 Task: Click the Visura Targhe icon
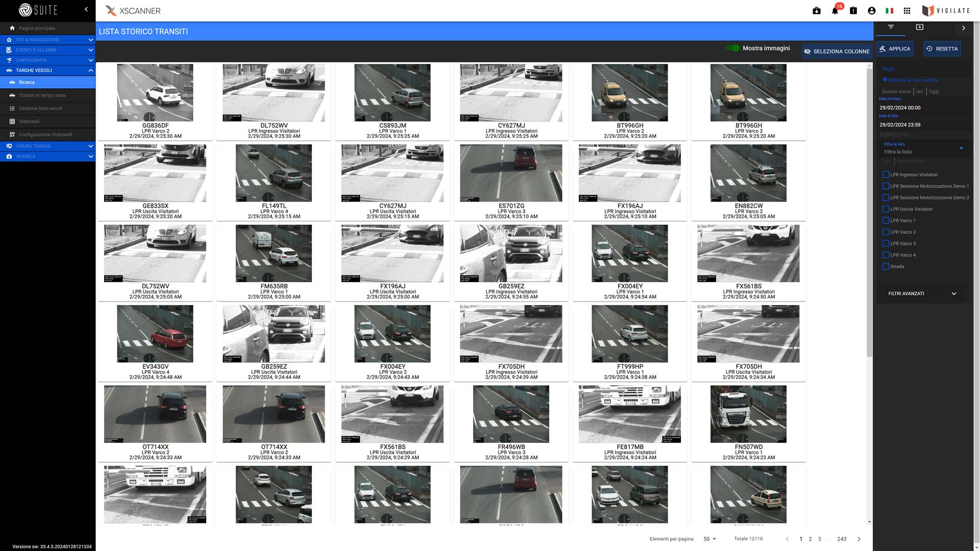tap(9, 146)
